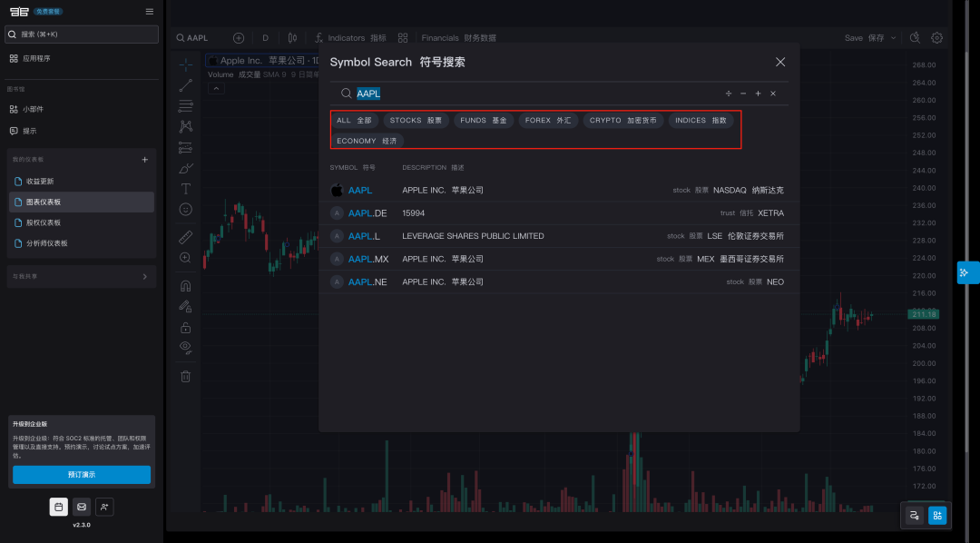Select the AAPL.L LSE result
The height and width of the screenshot is (543, 980).
559,236
